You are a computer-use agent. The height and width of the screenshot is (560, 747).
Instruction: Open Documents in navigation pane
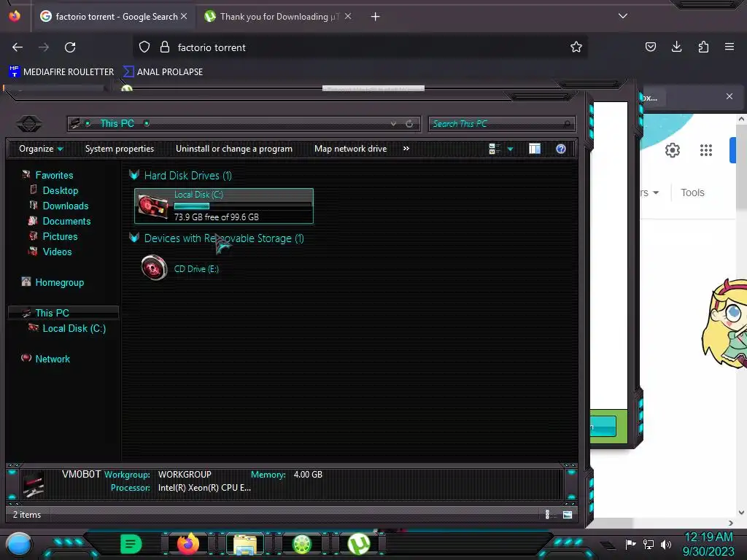(x=66, y=221)
